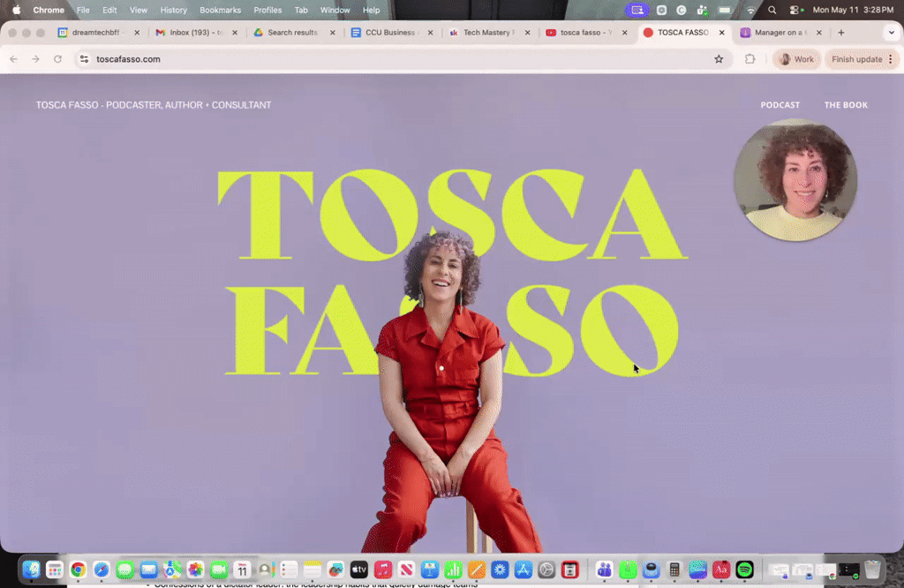Open the Profiles menu
The width and height of the screenshot is (904, 588).
(x=267, y=10)
